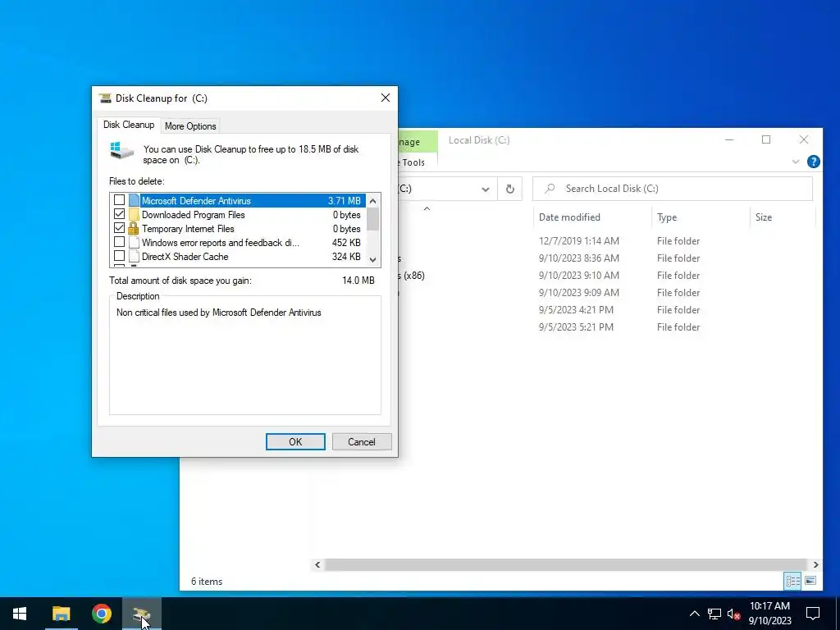840x630 pixels.
Task: Click the down arrow of file list scrollbar
Action: (x=373, y=260)
